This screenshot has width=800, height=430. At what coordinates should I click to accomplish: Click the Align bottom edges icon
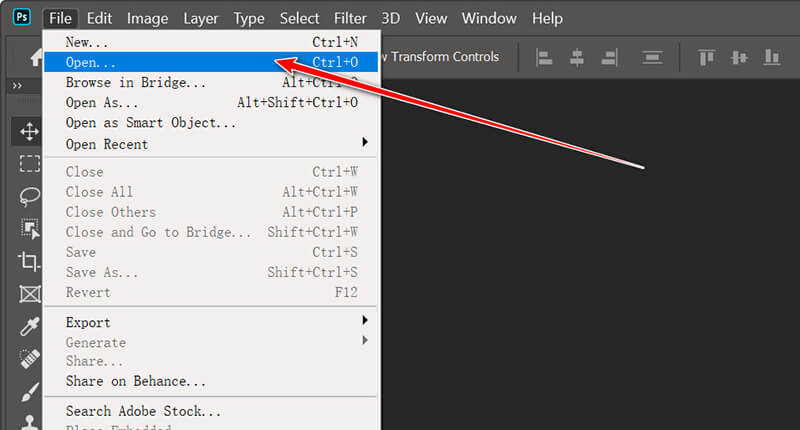(772, 57)
